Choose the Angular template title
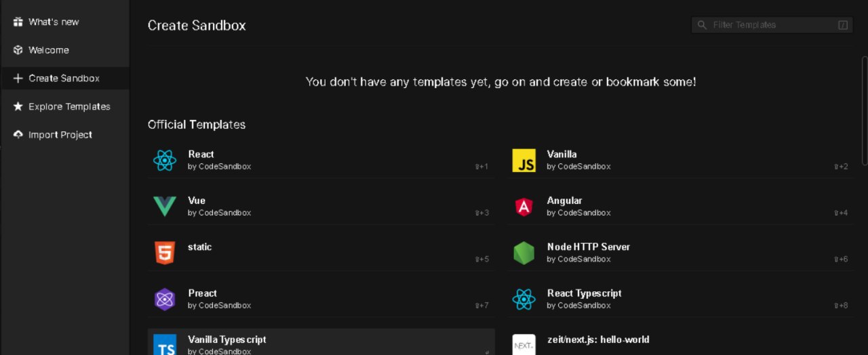 [x=565, y=201]
